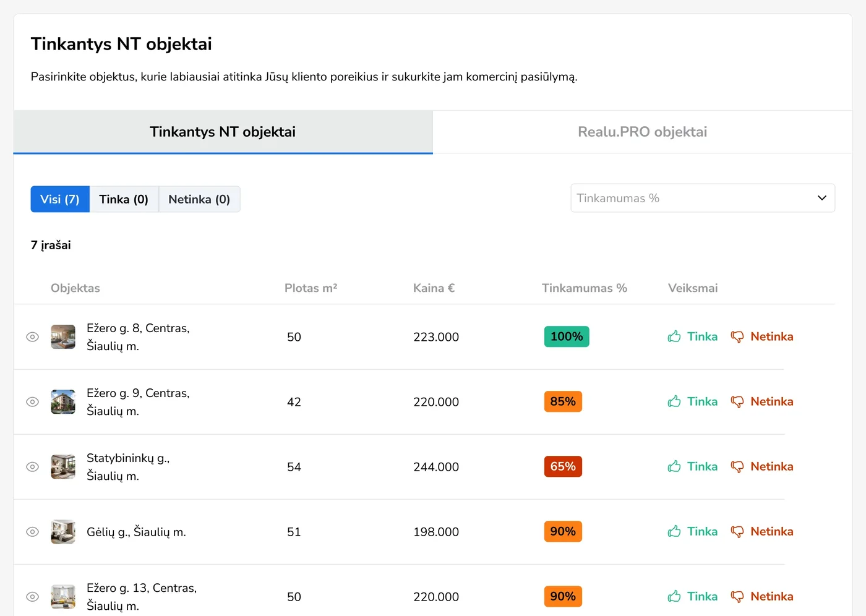This screenshot has height=616, width=866.
Task: Click thumbs-up icon for Ežero g. 9 row
Action: click(x=674, y=401)
